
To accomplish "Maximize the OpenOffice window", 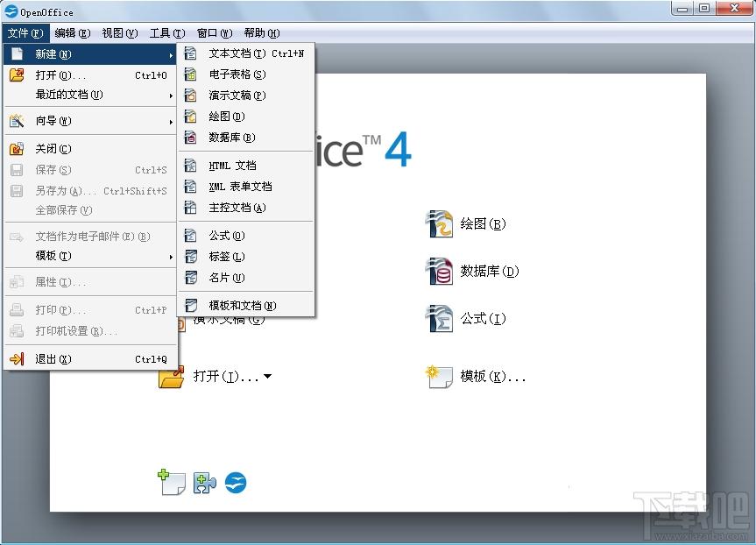I will 704,8.
